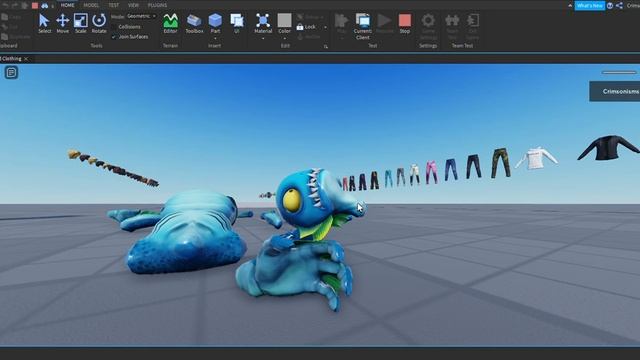This screenshot has height=360, width=640.
Task: Expand the Lock dropdown arrow
Action: [x=325, y=27]
